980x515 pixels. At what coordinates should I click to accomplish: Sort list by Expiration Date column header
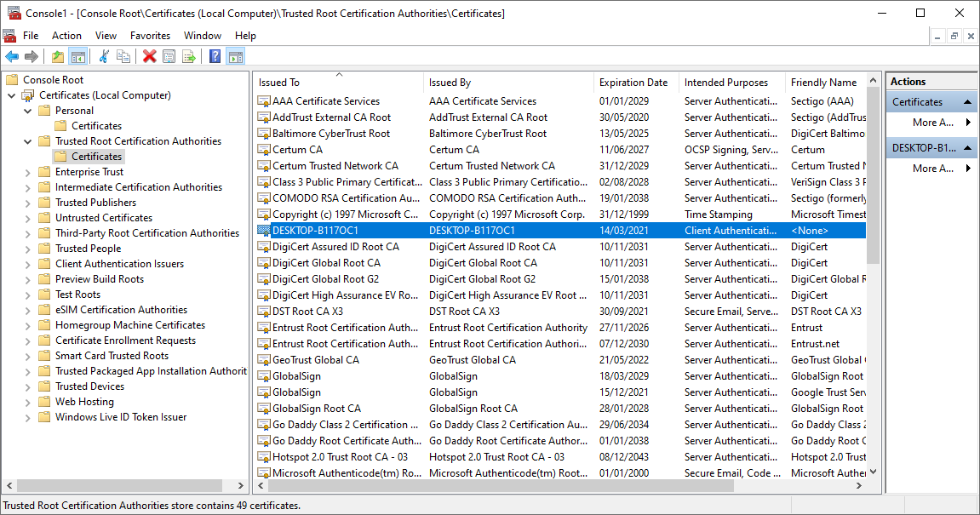[x=636, y=83]
